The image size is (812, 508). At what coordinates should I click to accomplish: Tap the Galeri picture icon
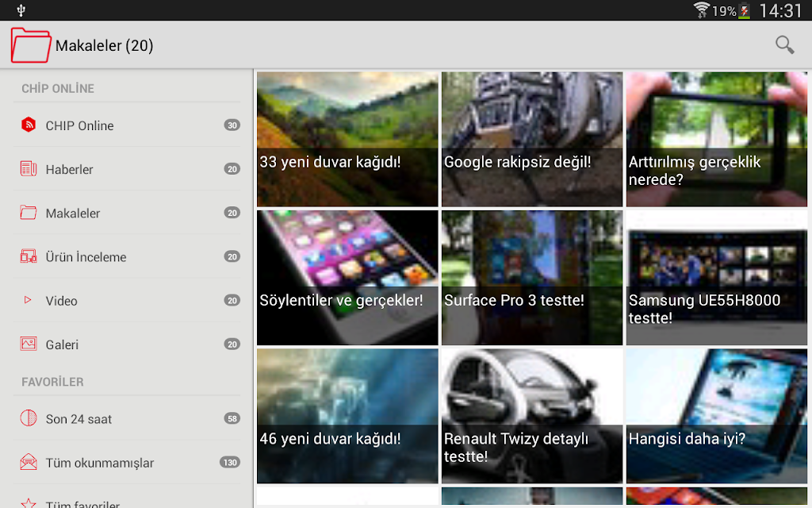[x=29, y=344]
